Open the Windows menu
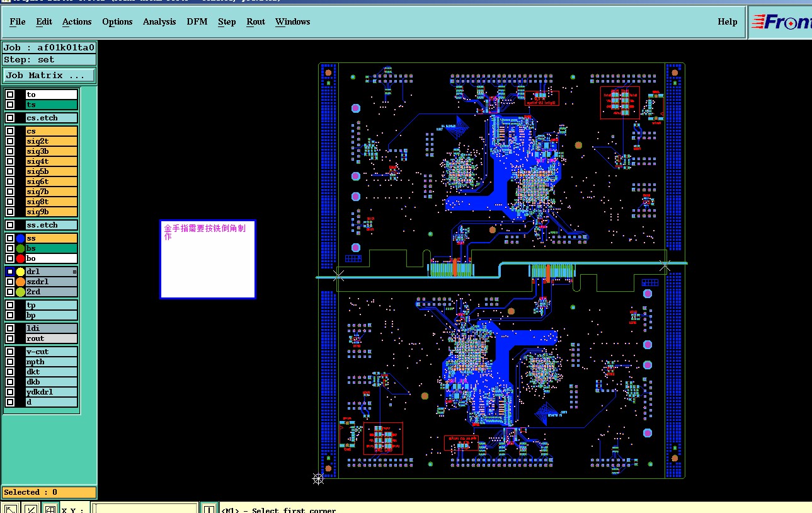Screen dimensions: 812x513 [x=293, y=21]
